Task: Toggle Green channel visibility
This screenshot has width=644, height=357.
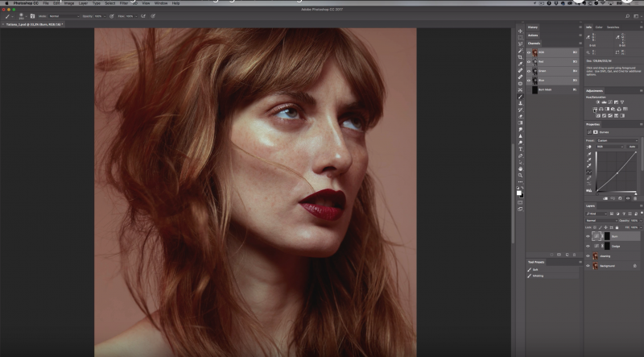Action: pos(529,71)
